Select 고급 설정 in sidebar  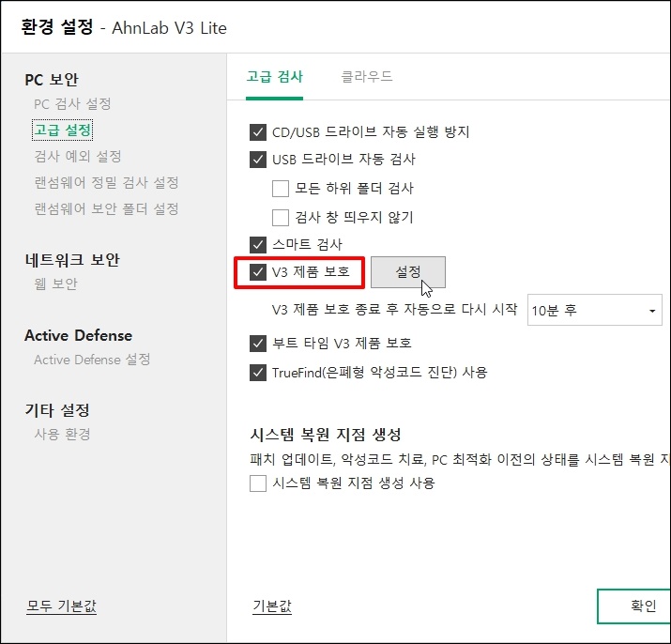click(x=63, y=130)
